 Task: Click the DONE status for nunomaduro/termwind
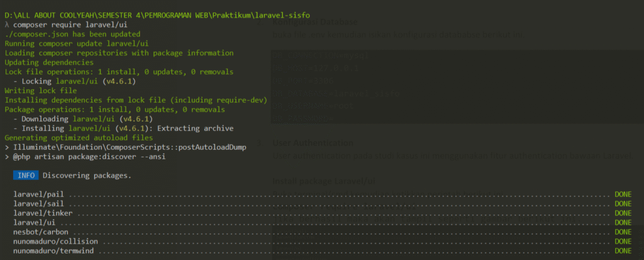pyautogui.click(x=623, y=251)
